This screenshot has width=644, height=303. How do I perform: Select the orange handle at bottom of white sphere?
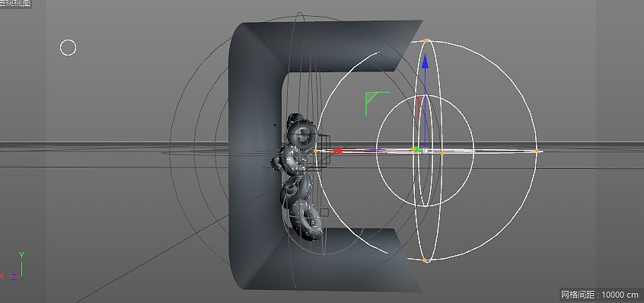[425, 260]
